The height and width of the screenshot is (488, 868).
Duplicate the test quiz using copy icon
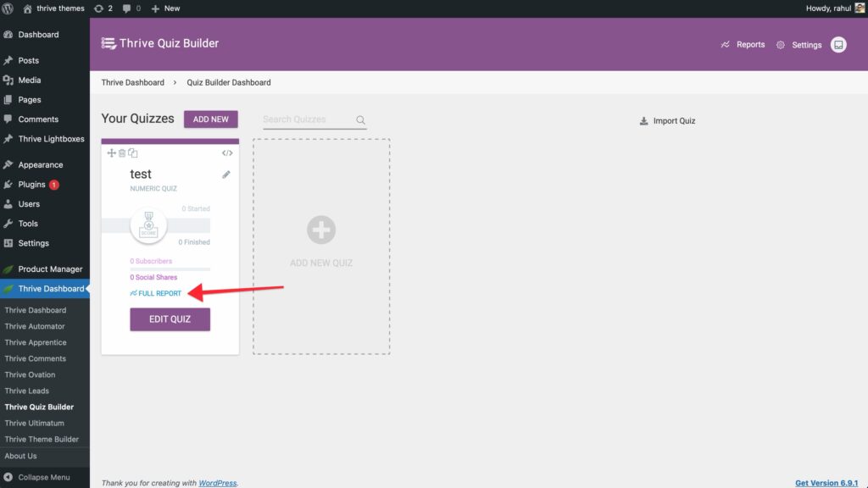pos(133,153)
